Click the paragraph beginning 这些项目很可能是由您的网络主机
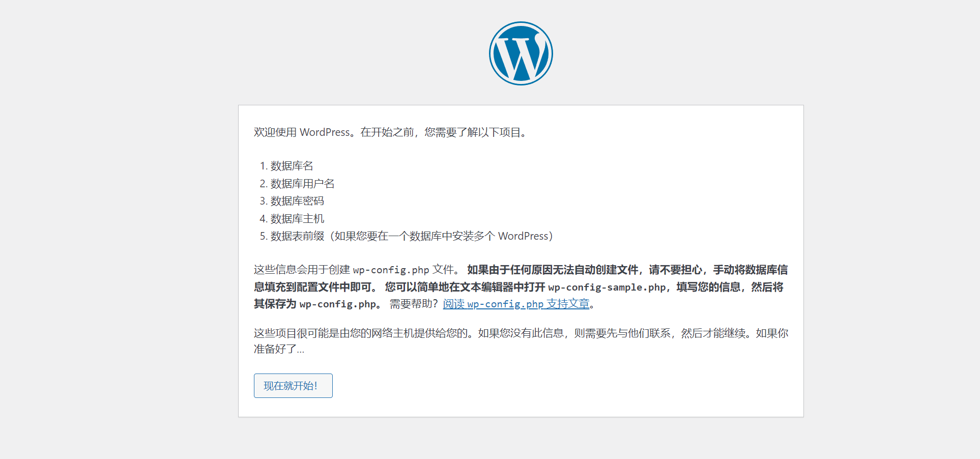The height and width of the screenshot is (459, 980). (x=521, y=341)
